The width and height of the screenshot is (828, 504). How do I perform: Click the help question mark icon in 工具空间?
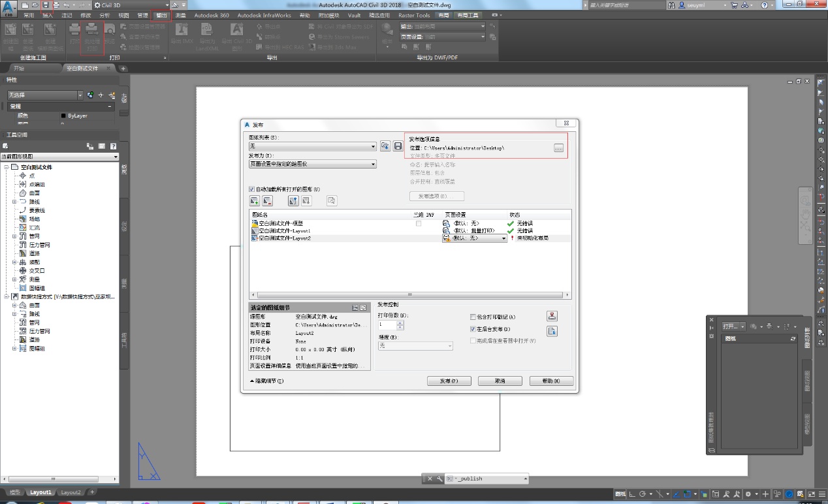point(113,146)
